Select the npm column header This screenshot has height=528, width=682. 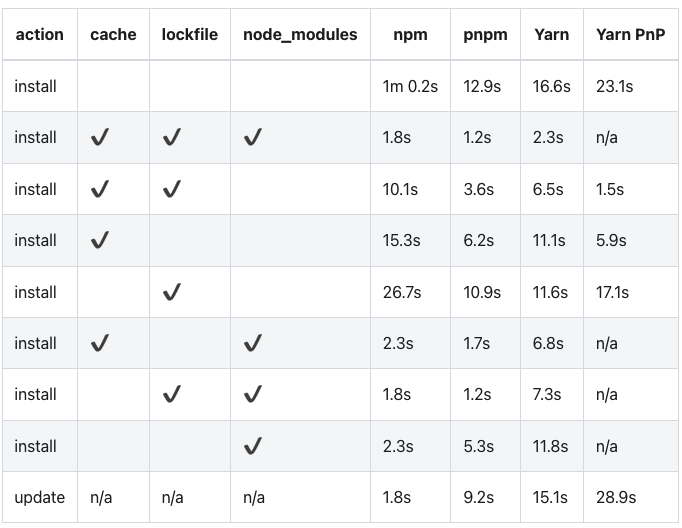click(x=410, y=34)
